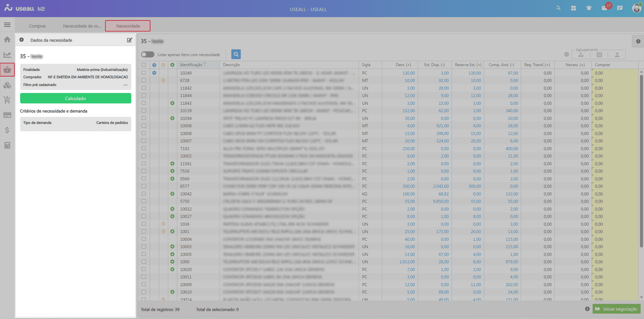Sort by Identificação column header

click(x=191, y=65)
